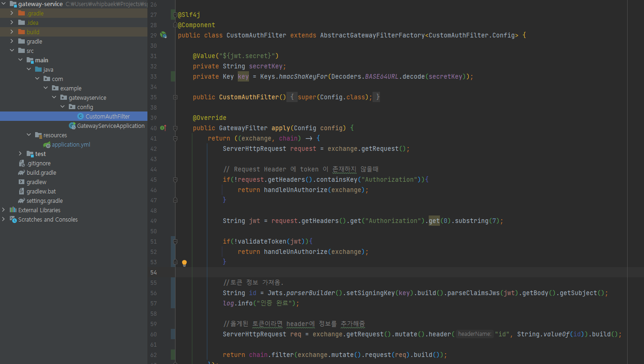Click the gateway-service project module icon
The image size is (644, 364).
pos(13,4)
